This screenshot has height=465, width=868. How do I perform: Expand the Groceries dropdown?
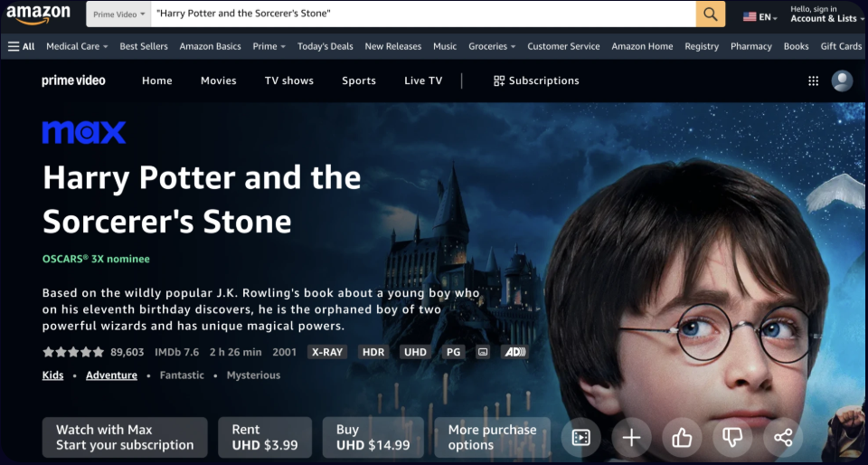click(x=492, y=46)
